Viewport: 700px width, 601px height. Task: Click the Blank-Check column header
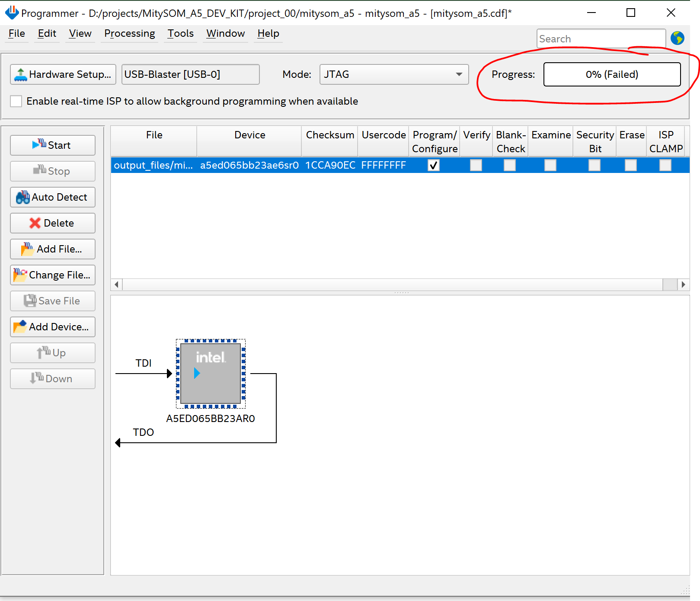tap(511, 141)
